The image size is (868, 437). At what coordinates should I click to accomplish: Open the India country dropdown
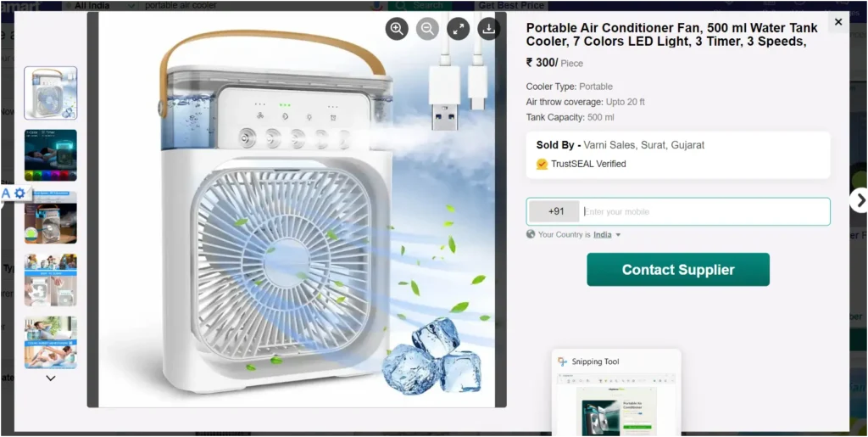[607, 235]
